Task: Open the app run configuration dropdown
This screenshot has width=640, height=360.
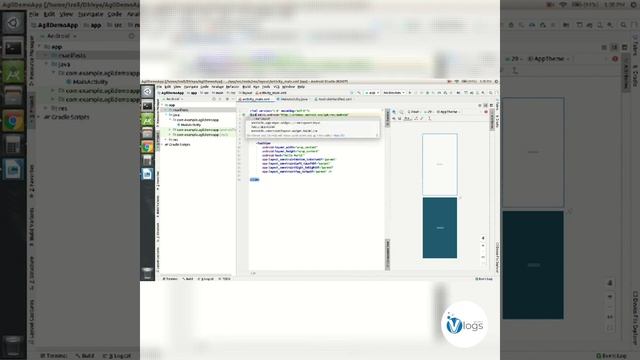Action: (372, 93)
